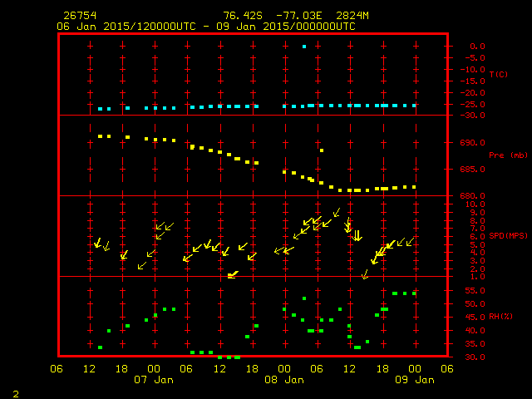
Task: Click the 6.0 wind speed tick label
Action: (x=477, y=236)
